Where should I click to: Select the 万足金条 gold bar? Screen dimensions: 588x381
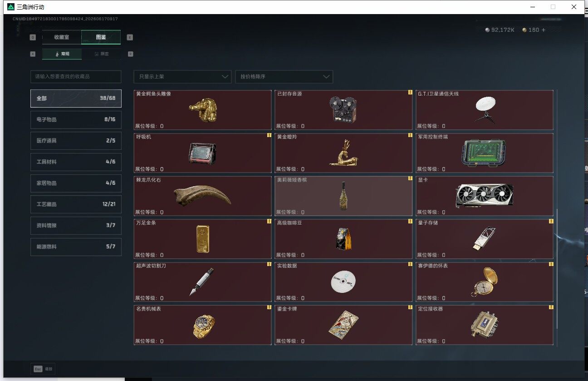(x=203, y=239)
